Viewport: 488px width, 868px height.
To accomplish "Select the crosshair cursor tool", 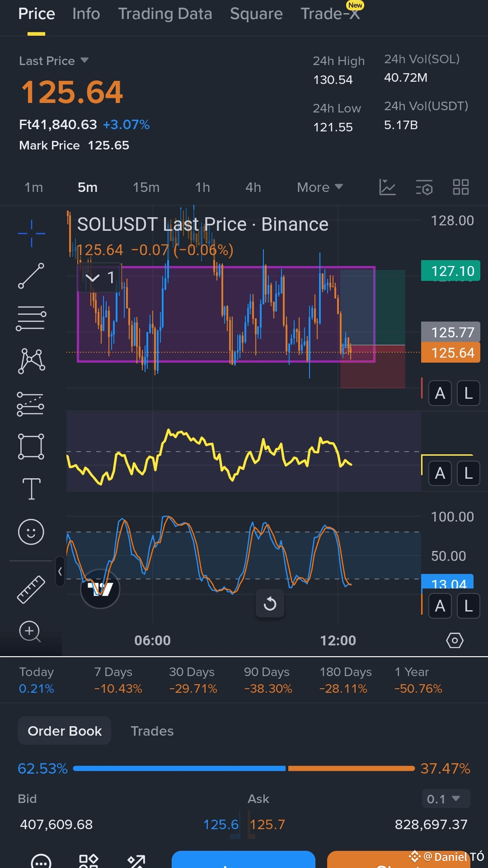I will pyautogui.click(x=31, y=233).
